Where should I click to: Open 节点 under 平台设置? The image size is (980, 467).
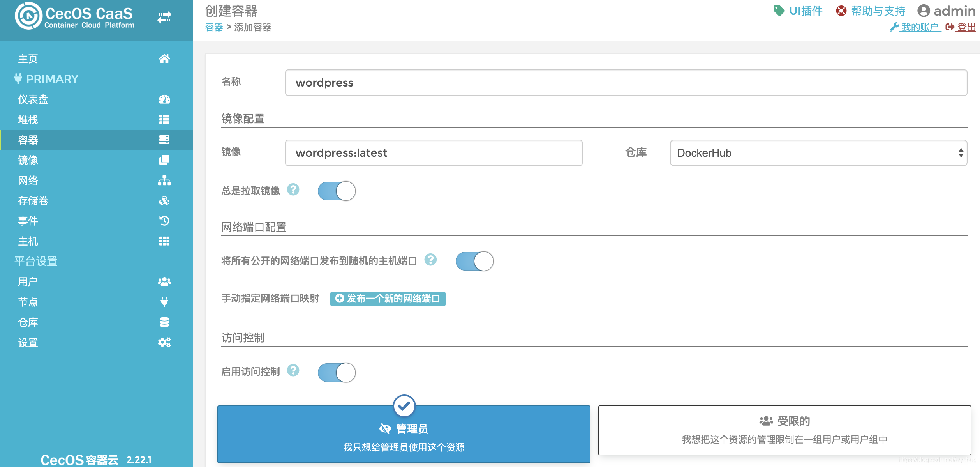97,302
